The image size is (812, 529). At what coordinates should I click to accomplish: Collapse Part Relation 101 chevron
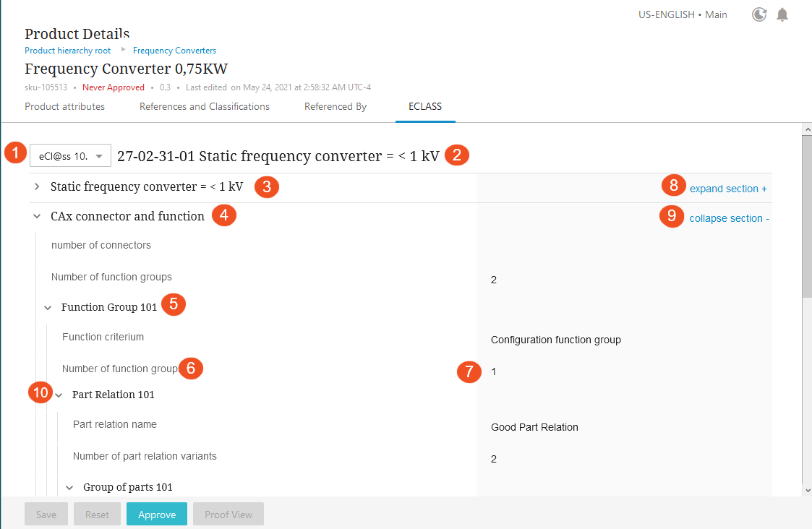pos(59,395)
